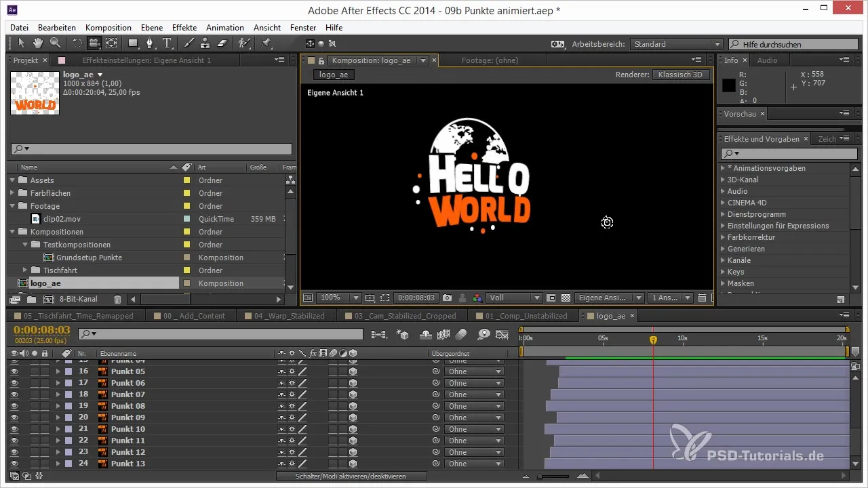Image resolution: width=868 pixels, height=488 pixels.
Task: Click the Hilfe durchsuchen search field
Action: [x=793, y=44]
